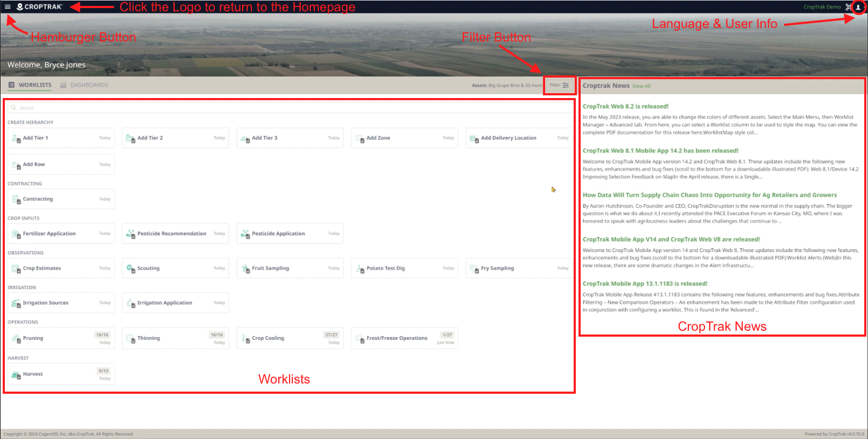Open the Crop Estimates worklist icon
Viewport: 868px width, 439px height.
coord(17,268)
